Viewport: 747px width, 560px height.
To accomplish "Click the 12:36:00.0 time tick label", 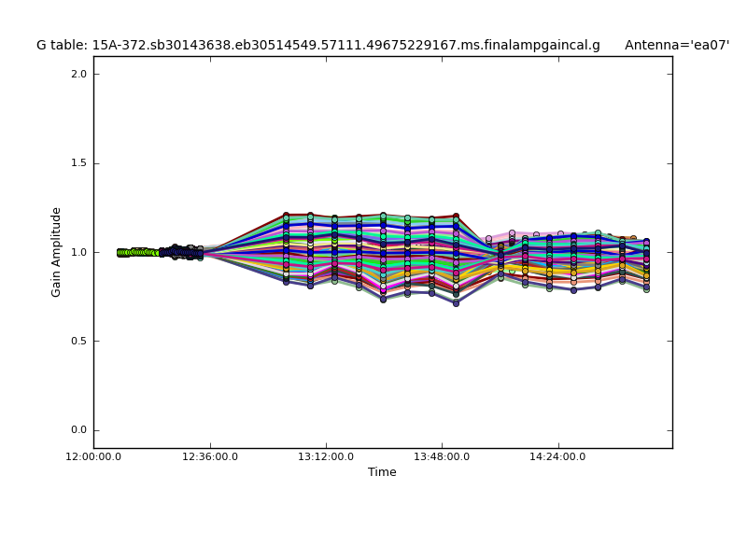I will (210, 456).
